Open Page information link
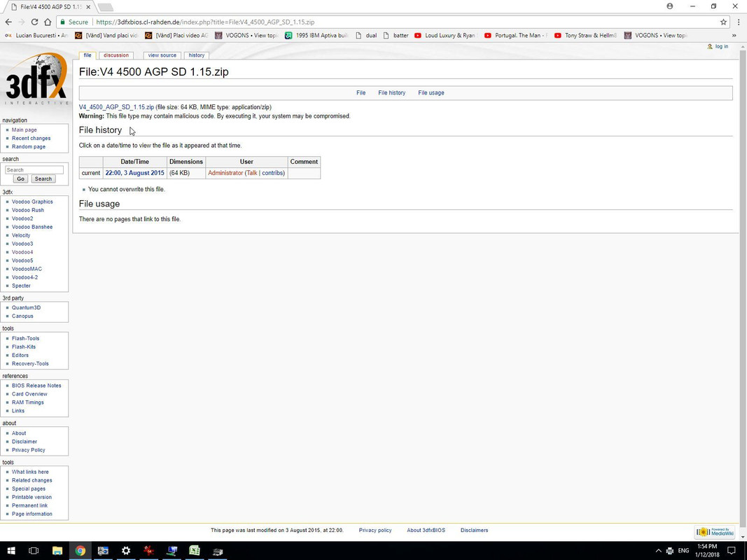747x560 pixels. [x=32, y=514]
